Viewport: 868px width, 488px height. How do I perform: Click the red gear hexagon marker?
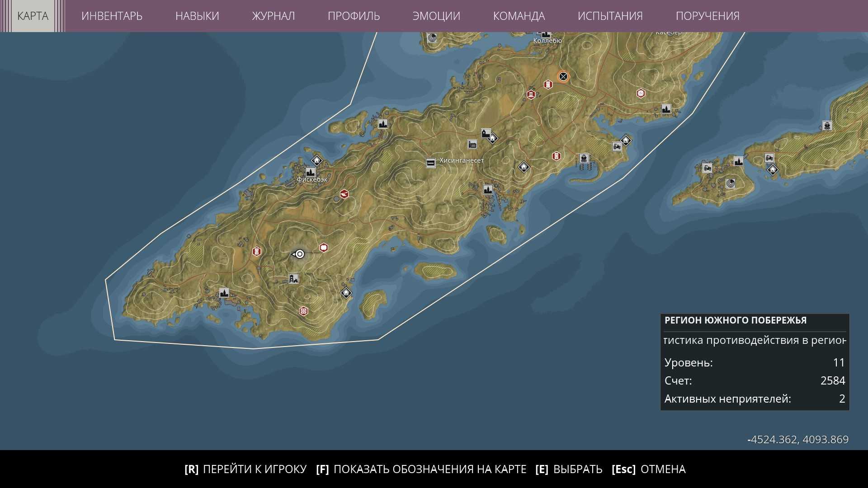304,311
